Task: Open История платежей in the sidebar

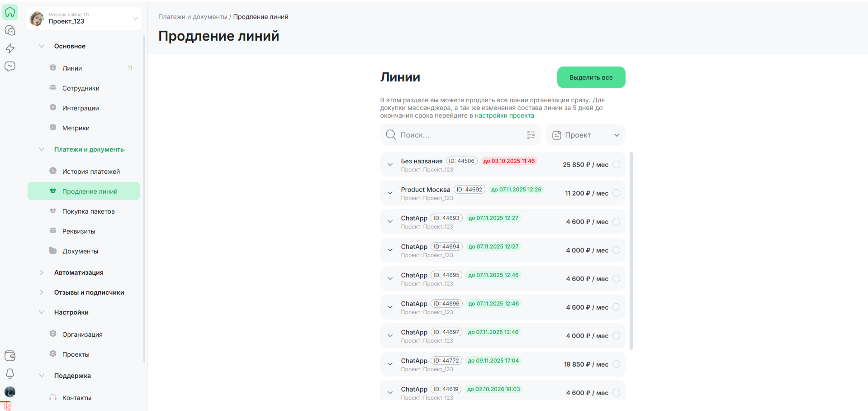Action: (91, 172)
